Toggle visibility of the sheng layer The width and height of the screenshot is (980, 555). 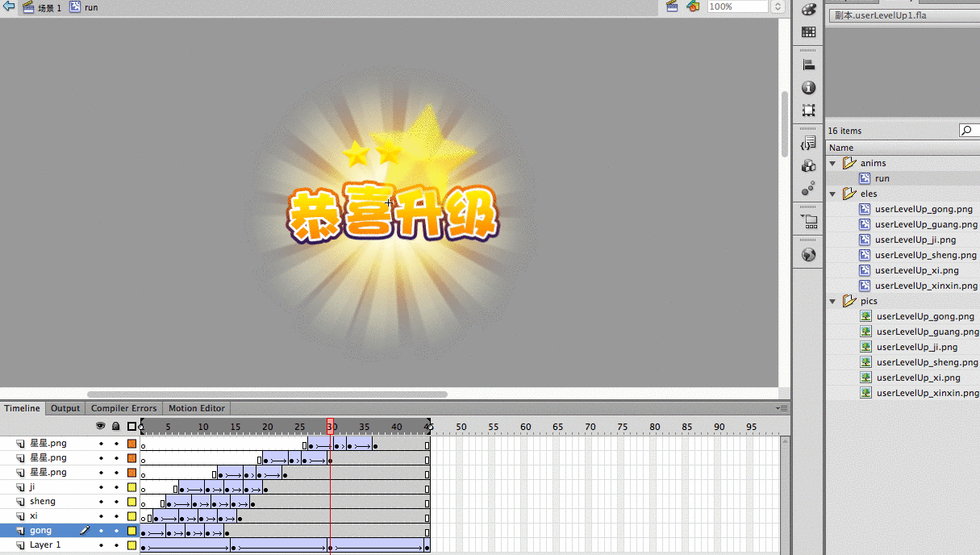(x=101, y=502)
